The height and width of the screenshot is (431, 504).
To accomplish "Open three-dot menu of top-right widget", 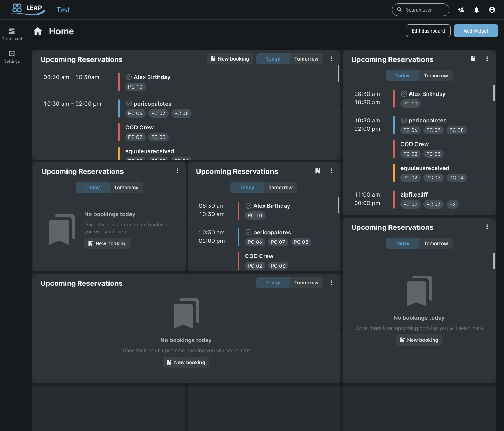I will pos(487,59).
